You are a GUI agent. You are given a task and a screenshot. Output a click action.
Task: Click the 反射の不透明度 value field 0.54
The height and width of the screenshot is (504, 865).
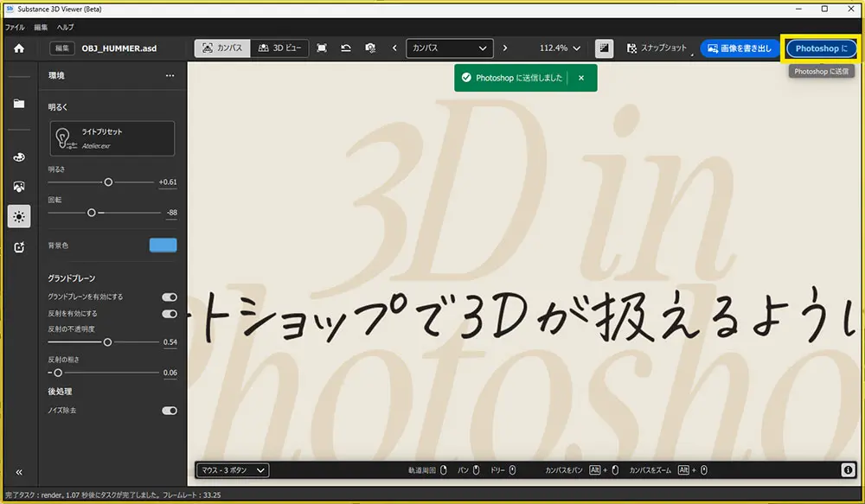tap(170, 342)
